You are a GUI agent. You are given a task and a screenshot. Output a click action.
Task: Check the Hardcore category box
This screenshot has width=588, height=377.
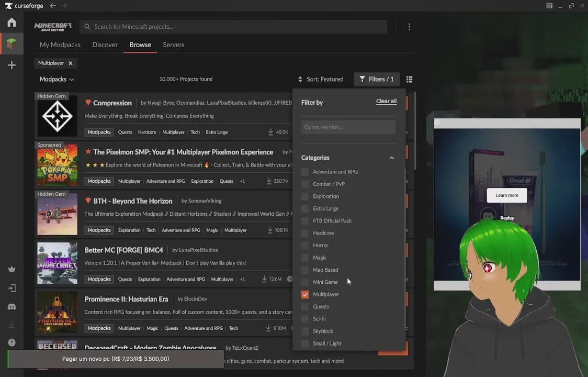click(305, 233)
